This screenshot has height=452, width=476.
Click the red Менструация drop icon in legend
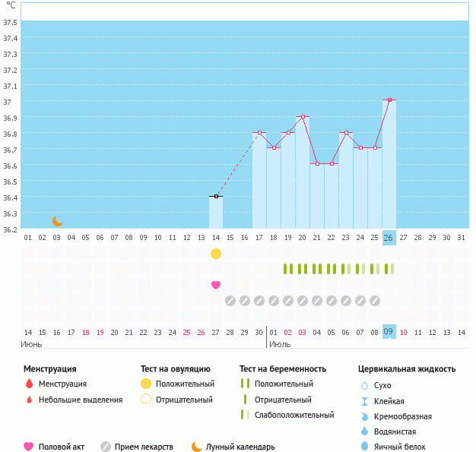point(29,384)
